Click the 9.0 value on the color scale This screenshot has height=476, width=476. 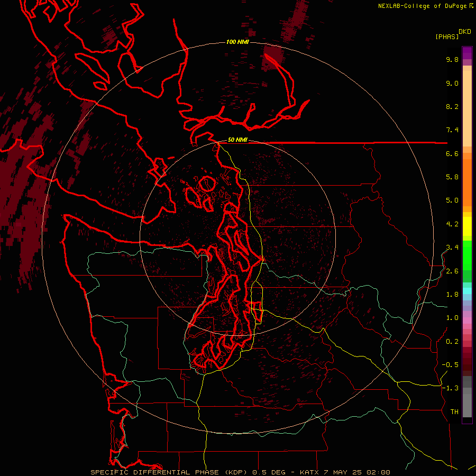(452, 83)
